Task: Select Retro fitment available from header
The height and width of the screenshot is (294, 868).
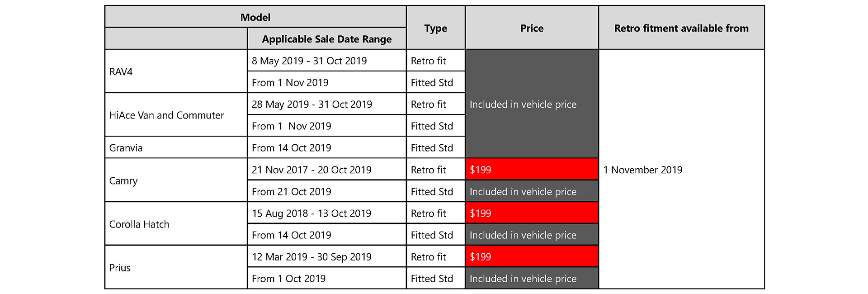Action: click(x=681, y=28)
